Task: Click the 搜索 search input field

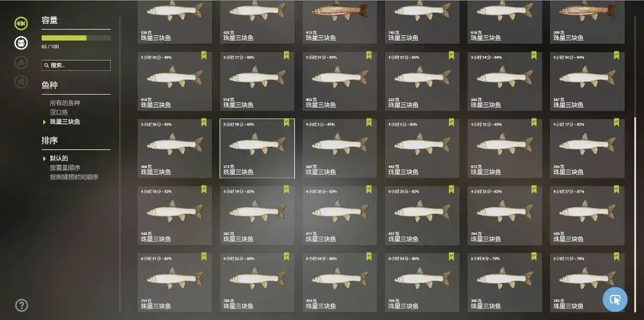Action: tap(76, 65)
